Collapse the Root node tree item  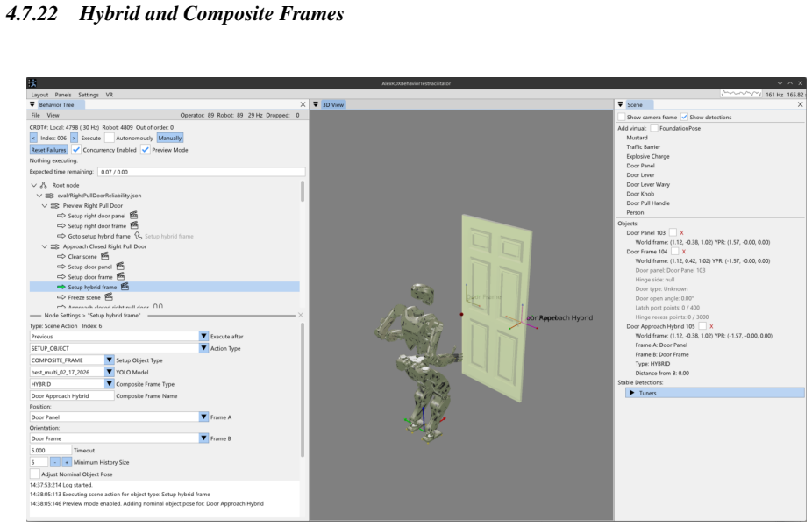coord(33,185)
